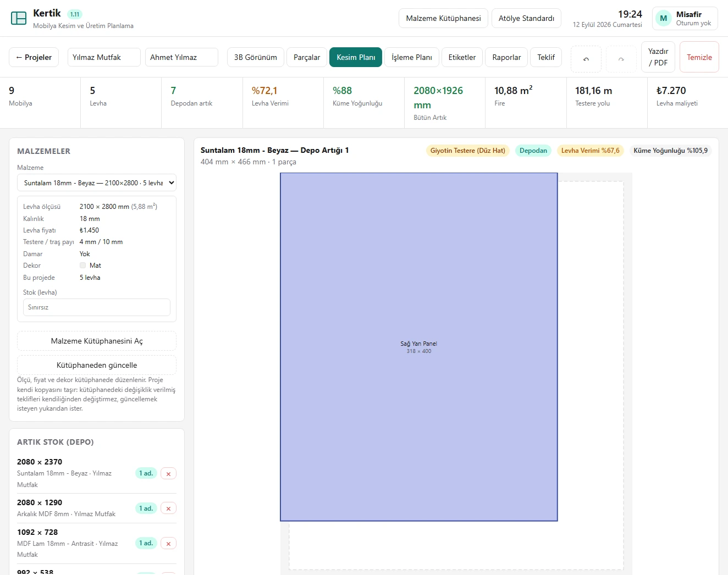Open the Etiketler tab
This screenshot has width=728, height=575.
coord(462,57)
